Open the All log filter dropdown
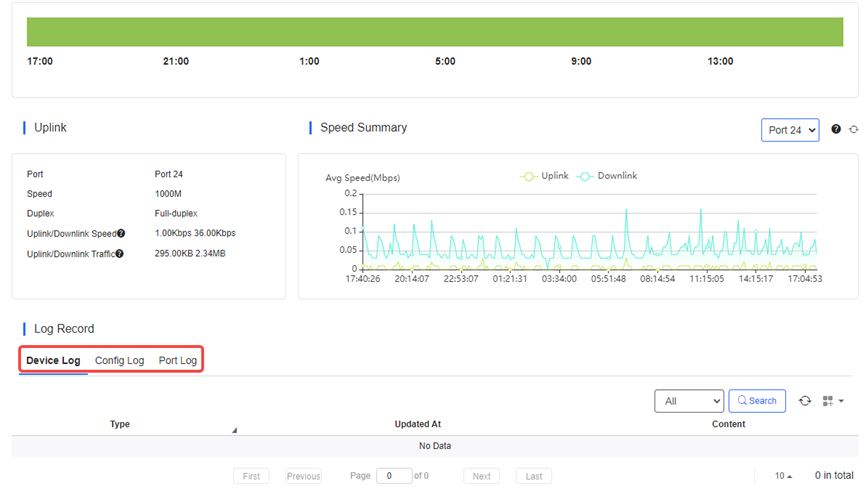This screenshot has width=863, height=502. [688, 401]
